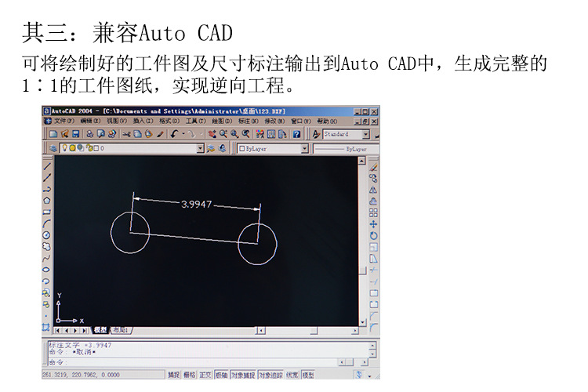Click the Layer Previous icon
The image size is (588, 392).
pyautogui.click(x=223, y=148)
